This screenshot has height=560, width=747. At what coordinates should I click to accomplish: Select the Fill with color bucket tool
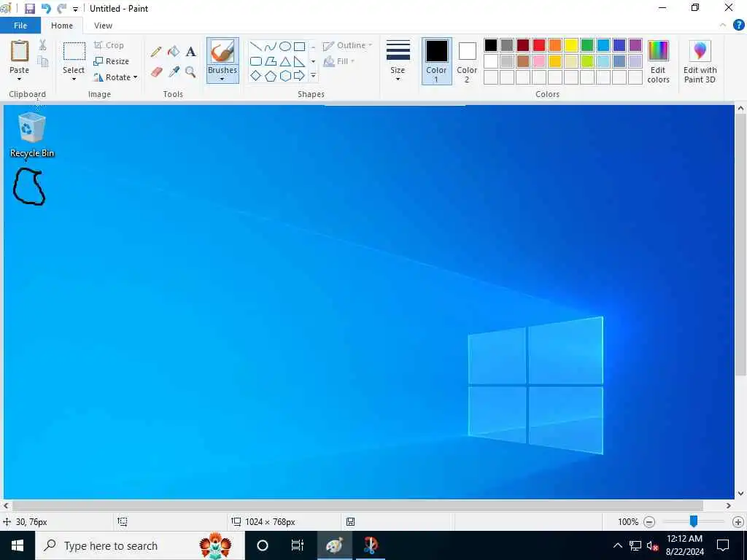174,51
